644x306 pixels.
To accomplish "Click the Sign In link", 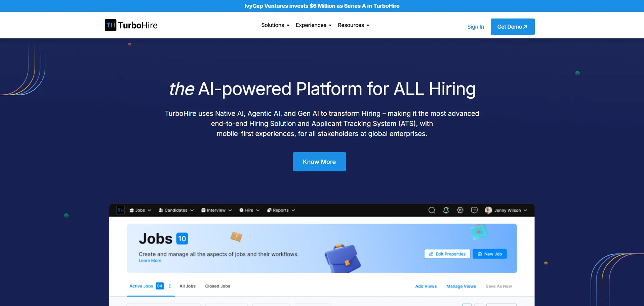I will pos(475,27).
